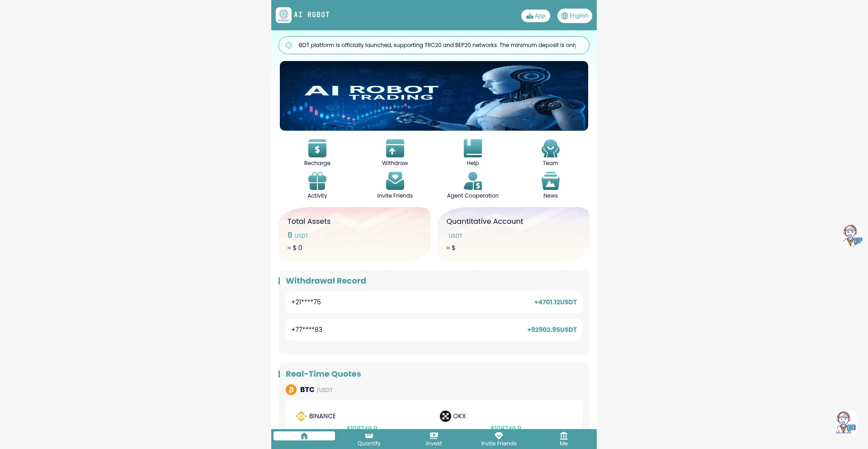Select the Team icon
This screenshot has height=449, width=868.
(550, 149)
